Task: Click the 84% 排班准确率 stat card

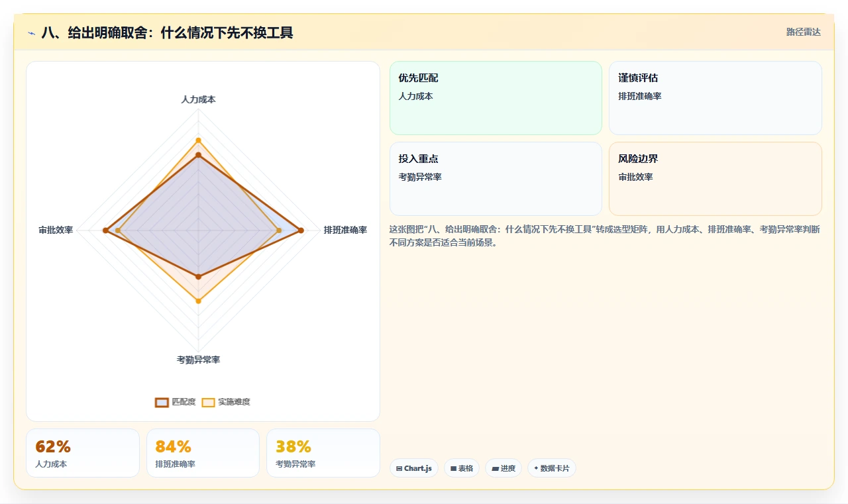Action: tap(203, 453)
